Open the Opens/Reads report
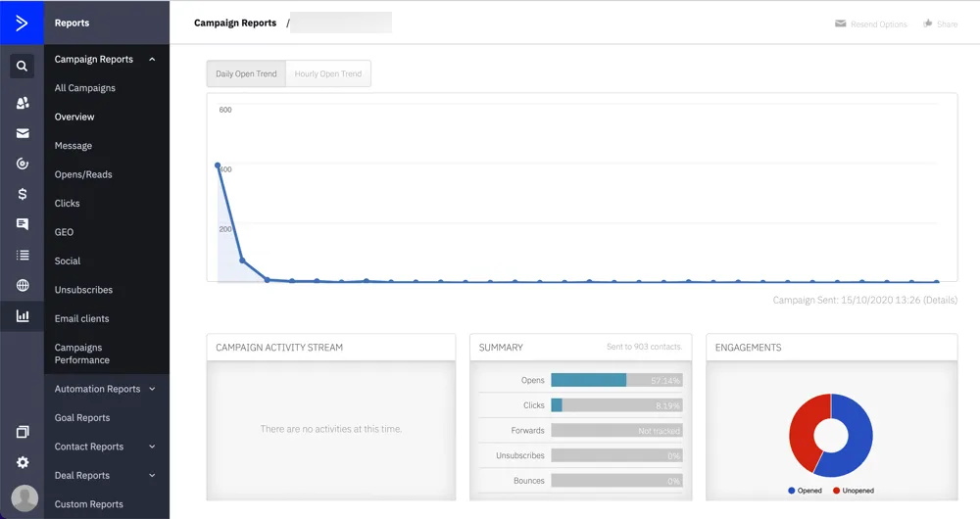The image size is (980, 519). point(83,174)
